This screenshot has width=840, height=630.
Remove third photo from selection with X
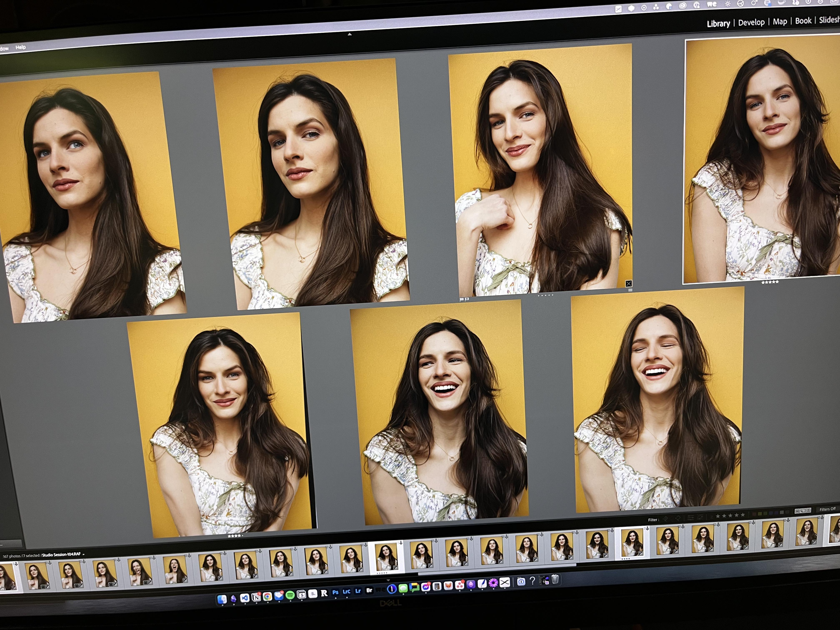(629, 283)
